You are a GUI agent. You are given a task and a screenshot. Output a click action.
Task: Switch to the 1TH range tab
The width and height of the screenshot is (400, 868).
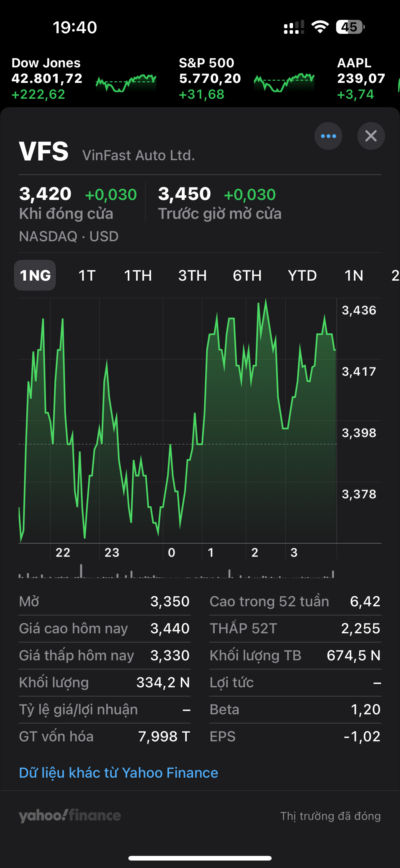[138, 276]
